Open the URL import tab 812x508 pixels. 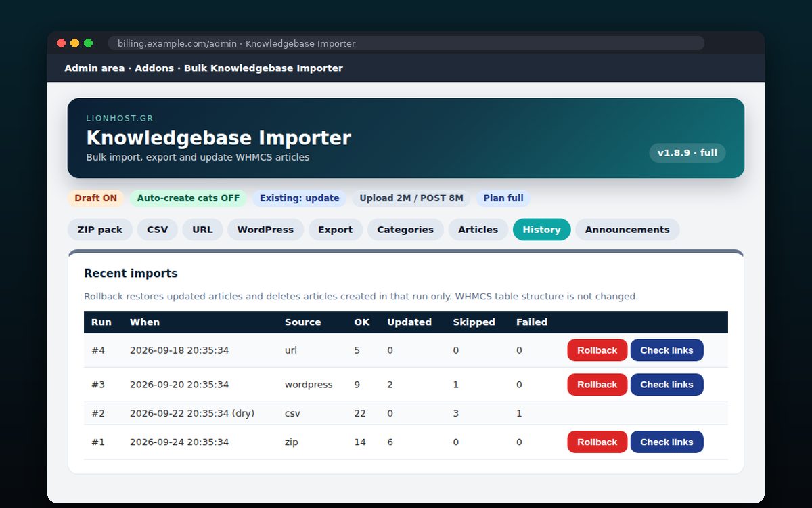(202, 230)
